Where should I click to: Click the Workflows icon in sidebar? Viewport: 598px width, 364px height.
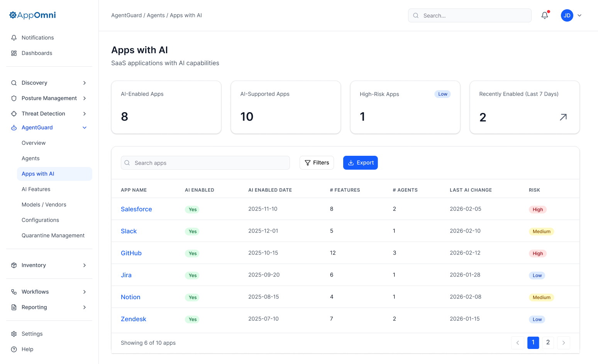14,292
